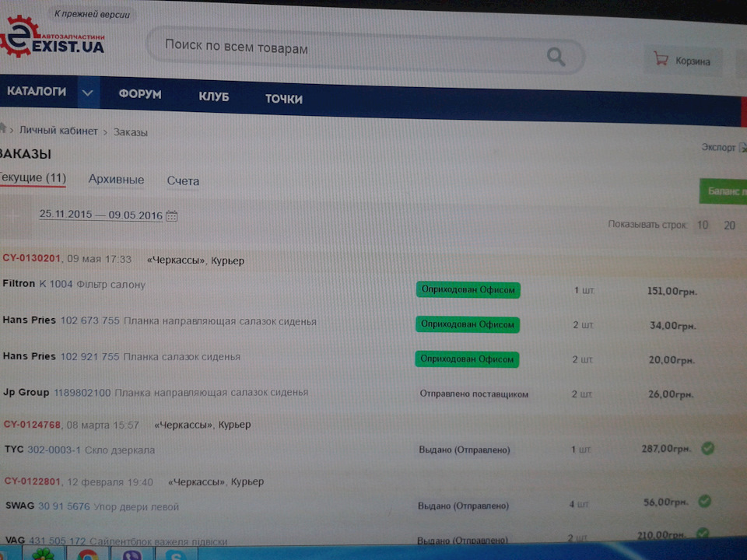The image size is (747, 560).
Task: Click Оприходован Офисом status for 102 673 755
Action: pos(468,324)
